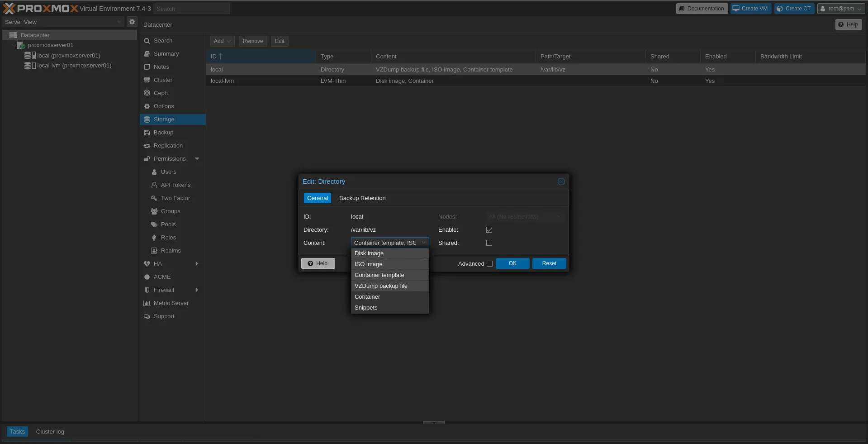Image resolution: width=868 pixels, height=444 pixels.
Task: Switch to the Backup Retention tab
Action: tap(362, 198)
